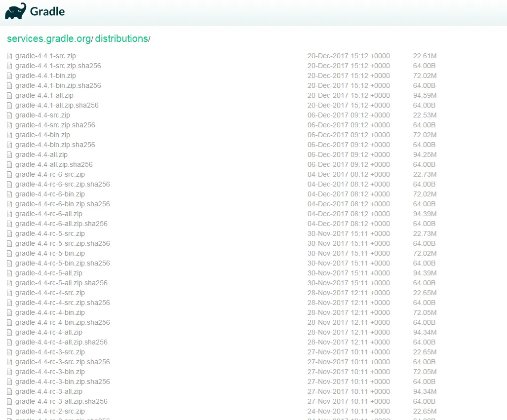507x420 pixels.
Task: Click file icon beside gradle-4.4.1-all.zip.sha256
Action: click(x=9, y=106)
